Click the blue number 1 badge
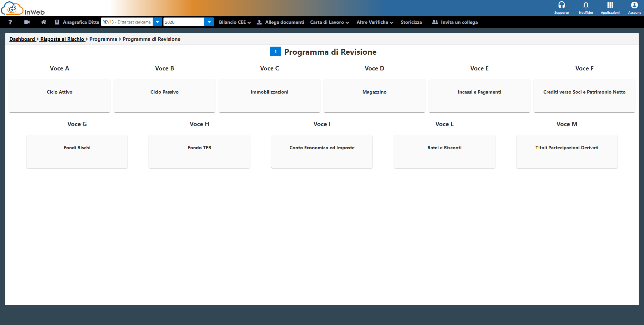This screenshot has width=644, height=325. click(275, 52)
